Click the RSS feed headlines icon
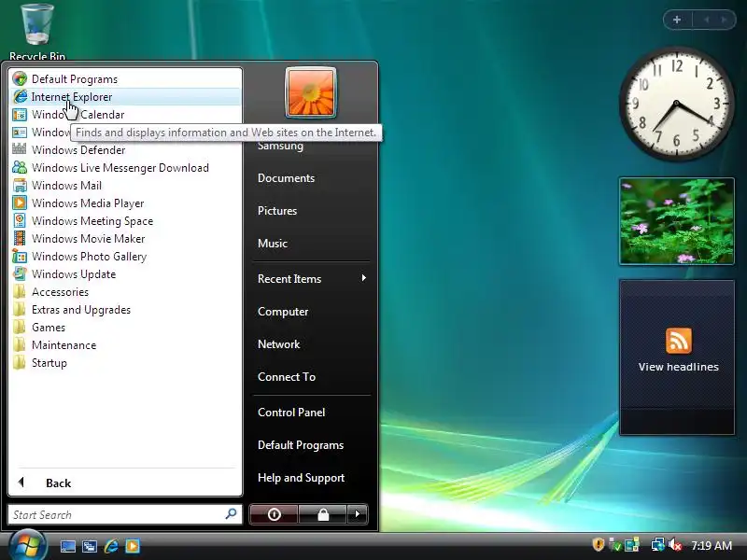Image resolution: width=747 pixels, height=560 pixels. 679,341
